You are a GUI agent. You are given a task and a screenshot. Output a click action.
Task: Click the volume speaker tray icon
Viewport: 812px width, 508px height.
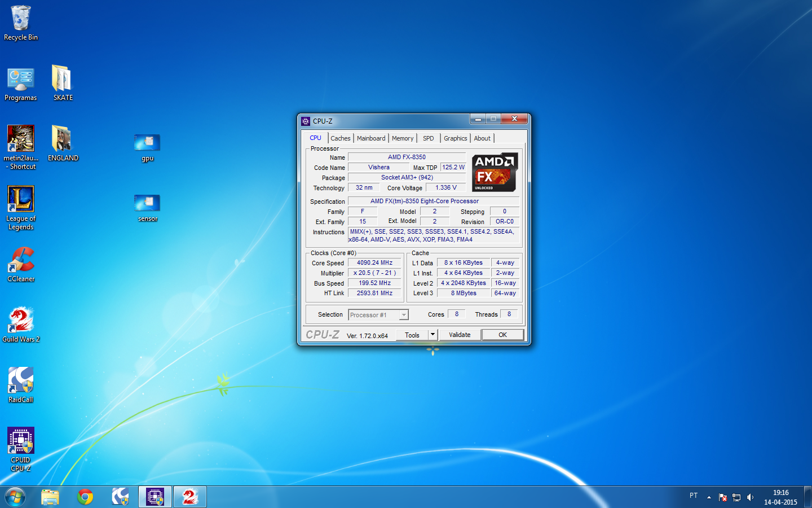[750, 497]
